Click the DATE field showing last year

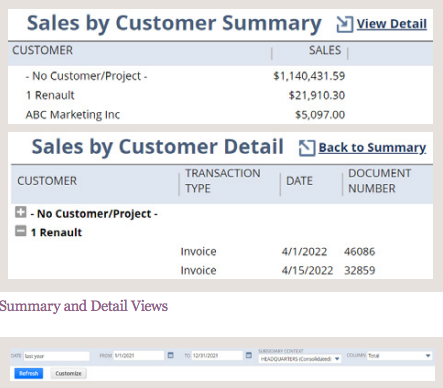click(x=56, y=356)
